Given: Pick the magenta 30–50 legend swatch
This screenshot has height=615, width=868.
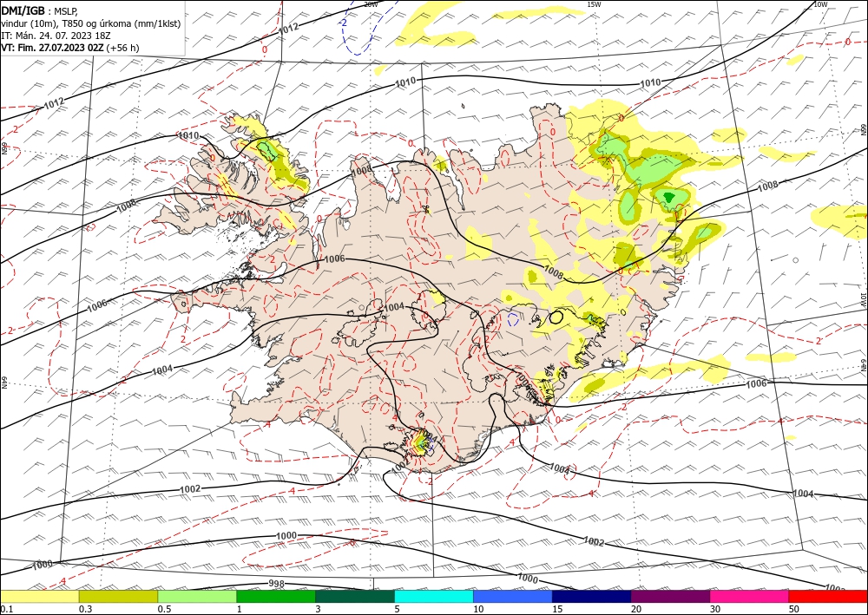Looking at the screenshot, I should pos(750,596).
